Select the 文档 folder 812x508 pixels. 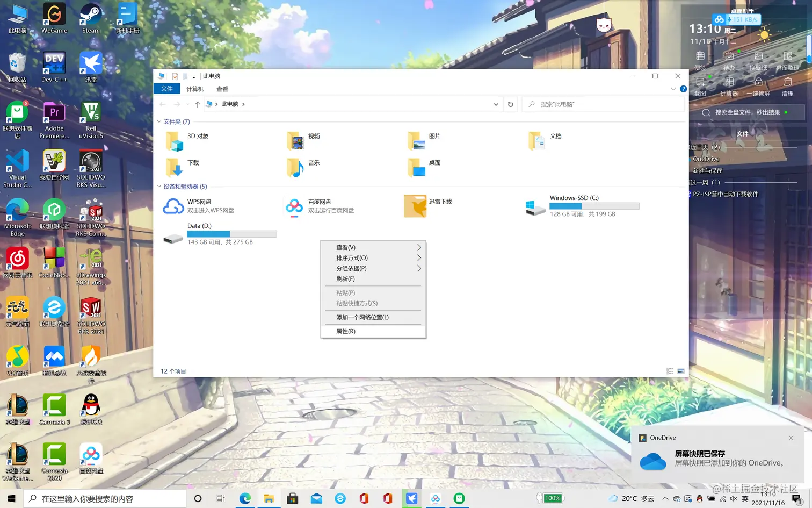[537, 141]
